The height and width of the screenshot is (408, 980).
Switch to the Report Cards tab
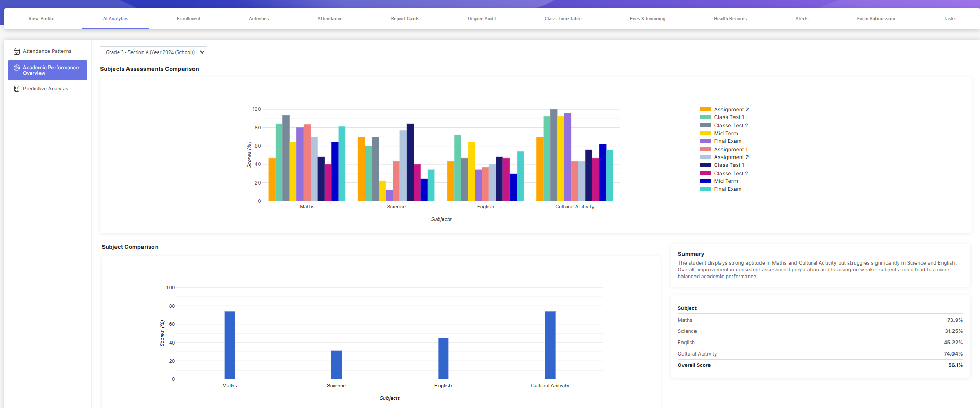(x=405, y=19)
